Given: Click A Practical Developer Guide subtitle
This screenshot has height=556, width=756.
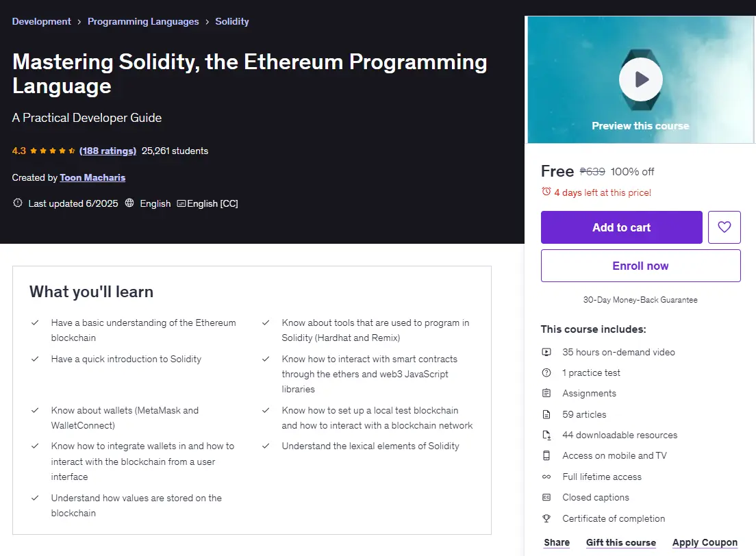Looking at the screenshot, I should tap(87, 118).
